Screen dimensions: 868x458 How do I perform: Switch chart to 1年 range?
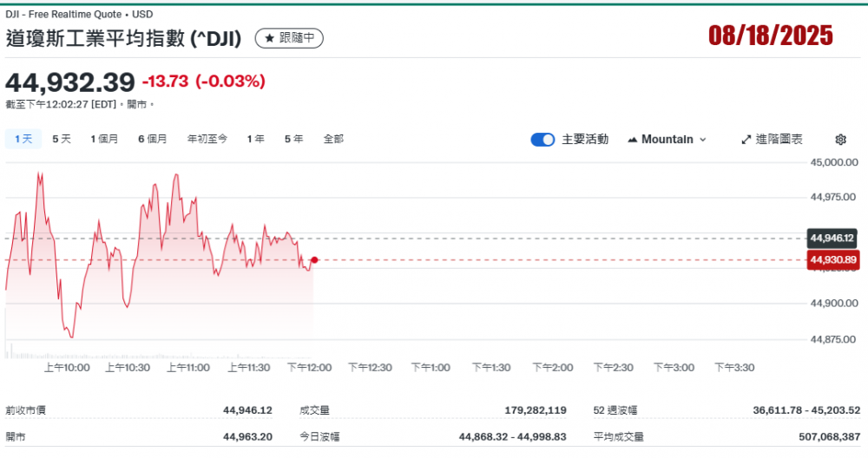click(255, 139)
